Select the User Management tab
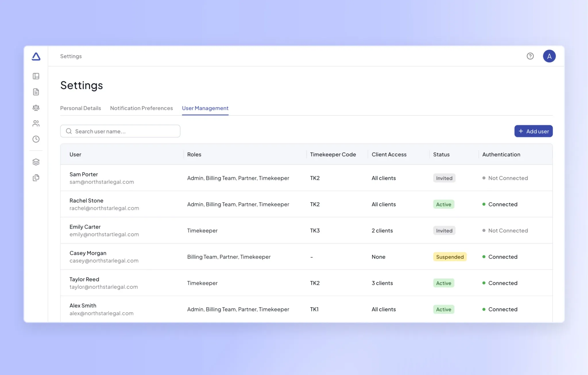Screen dimensions: 588x375 tap(205, 108)
